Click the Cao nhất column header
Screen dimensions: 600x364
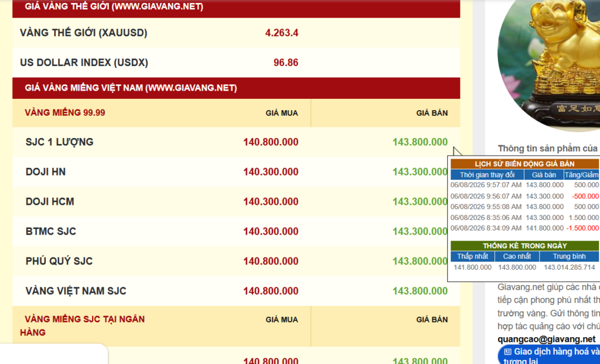[517, 256]
